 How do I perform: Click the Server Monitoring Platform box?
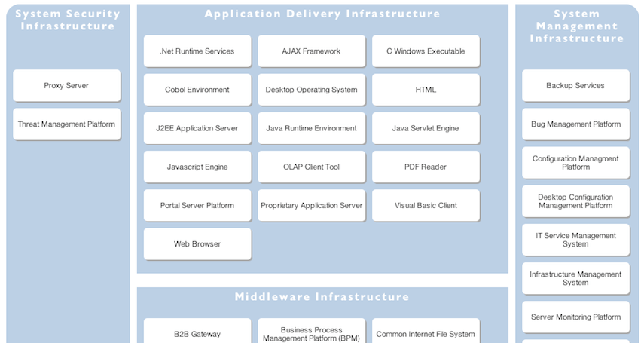click(575, 317)
